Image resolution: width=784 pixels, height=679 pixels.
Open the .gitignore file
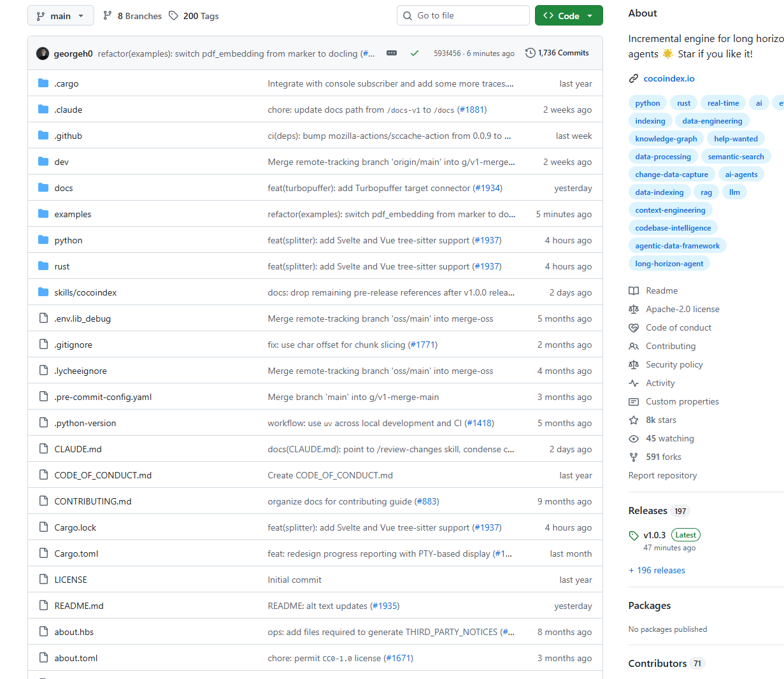pos(73,345)
